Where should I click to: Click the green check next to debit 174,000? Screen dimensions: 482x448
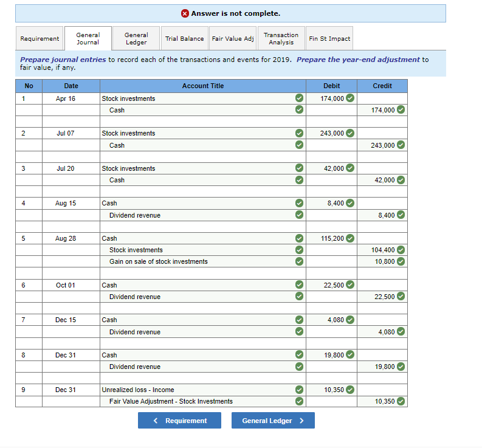(x=350, y=98)
